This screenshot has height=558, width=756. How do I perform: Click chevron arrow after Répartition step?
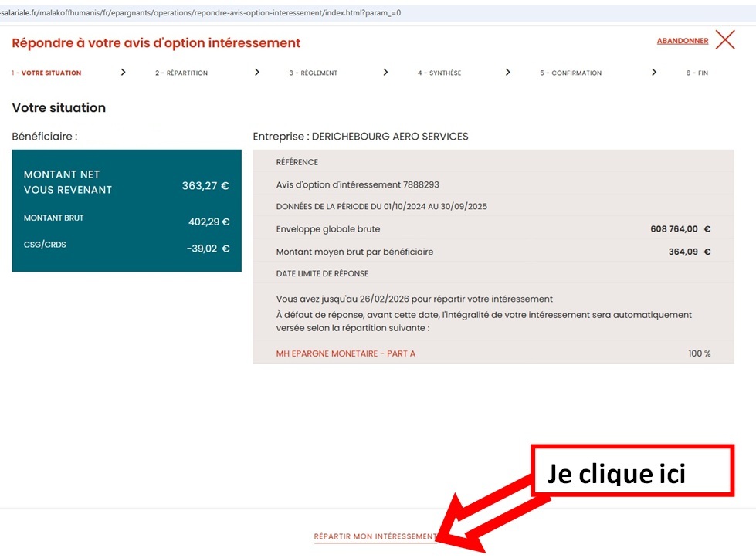tap(257, 73)
